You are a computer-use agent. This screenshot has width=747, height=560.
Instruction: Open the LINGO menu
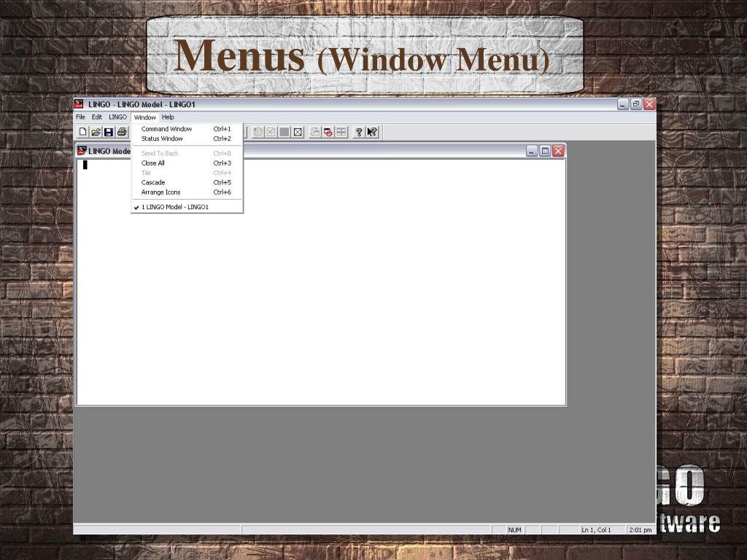117,117
